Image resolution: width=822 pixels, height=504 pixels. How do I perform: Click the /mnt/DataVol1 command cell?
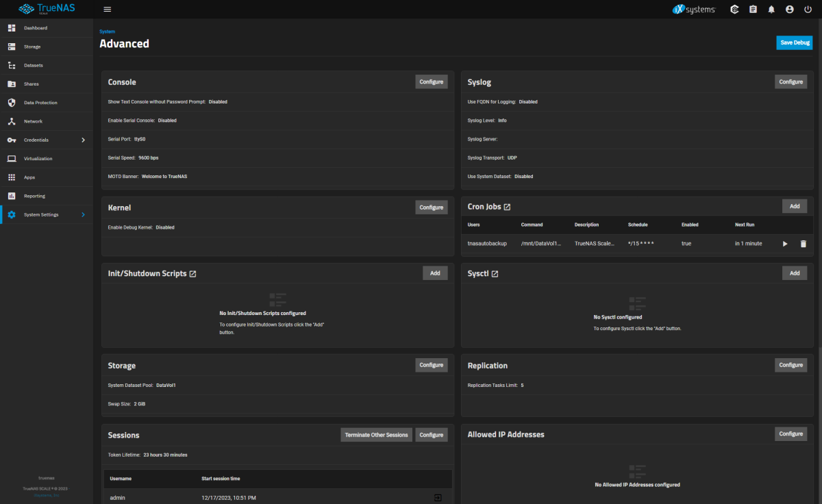click(x=541, y=244)
